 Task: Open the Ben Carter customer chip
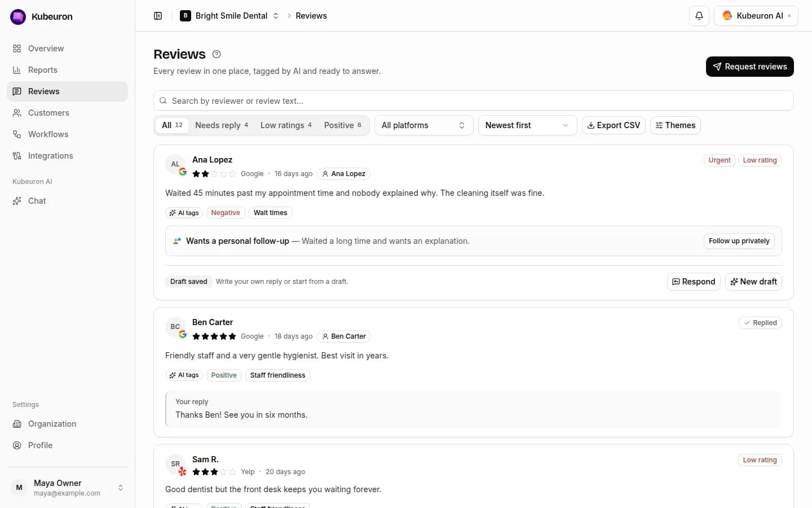coord(343,336)
